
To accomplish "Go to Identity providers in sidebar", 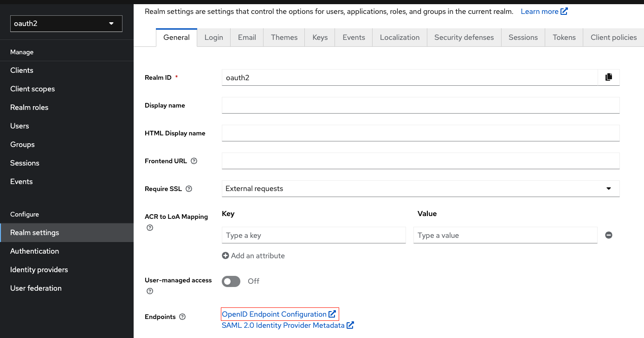I will pos(67,270).
